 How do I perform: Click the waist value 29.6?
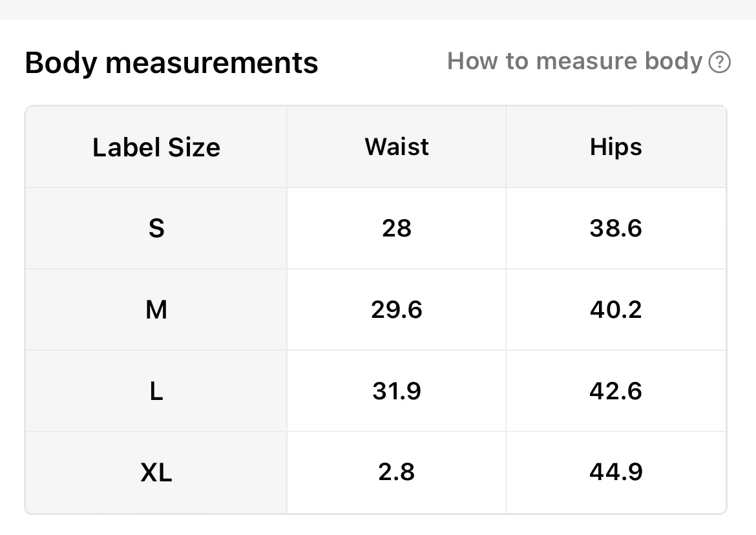click(x=396, y=309)
